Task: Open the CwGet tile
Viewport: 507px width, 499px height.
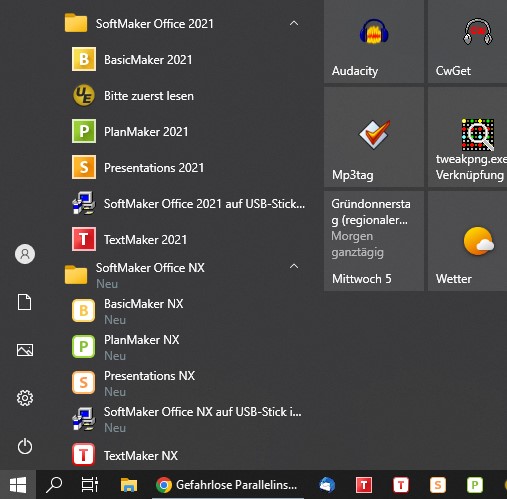Action: [x=467, y=42]
